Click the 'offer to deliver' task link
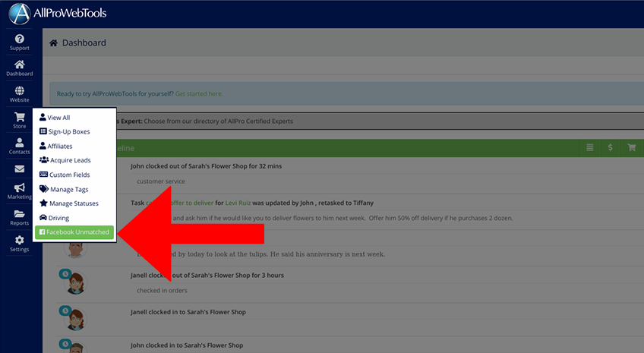This screenshot has height=353, width=644. tap(192, 203)
